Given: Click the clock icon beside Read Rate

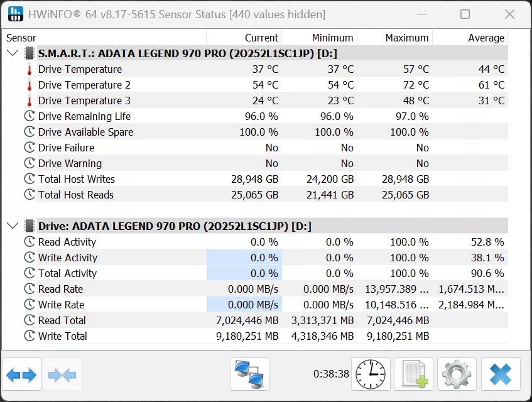Looking at the screenshot, I should click(30, 289).
